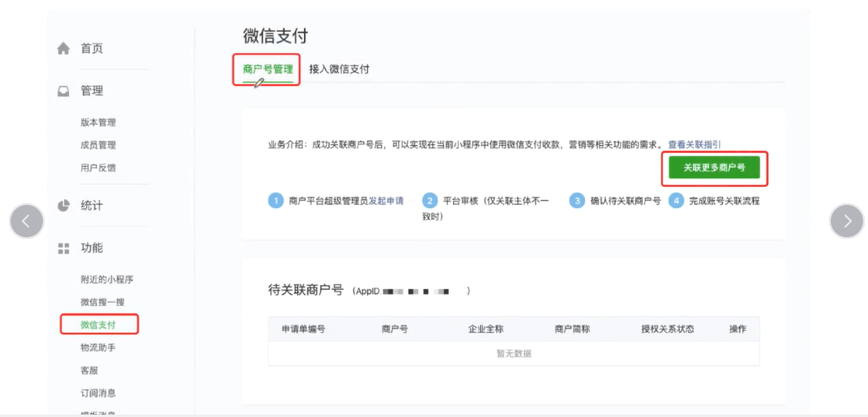This screenshot has height=417, width=868.
Task: Select 物流助手 in the sidebar
Action: click(98, 348)
